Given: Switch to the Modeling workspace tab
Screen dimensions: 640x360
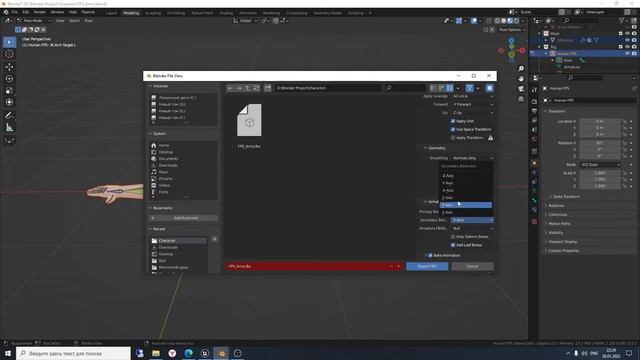Looking at the screenshot, I should click(x=131, y=13).
